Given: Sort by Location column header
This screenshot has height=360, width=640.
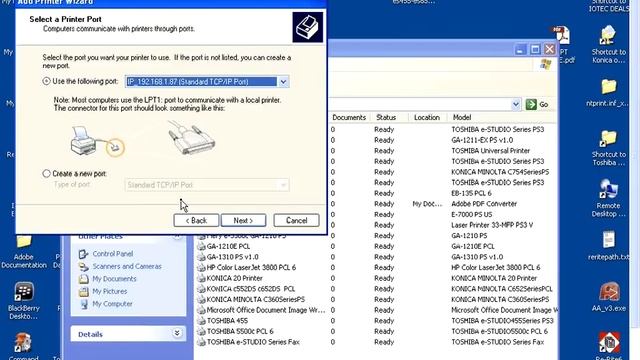Looking at the screenshot, I should pyautogui.click(x=427, y=118).
